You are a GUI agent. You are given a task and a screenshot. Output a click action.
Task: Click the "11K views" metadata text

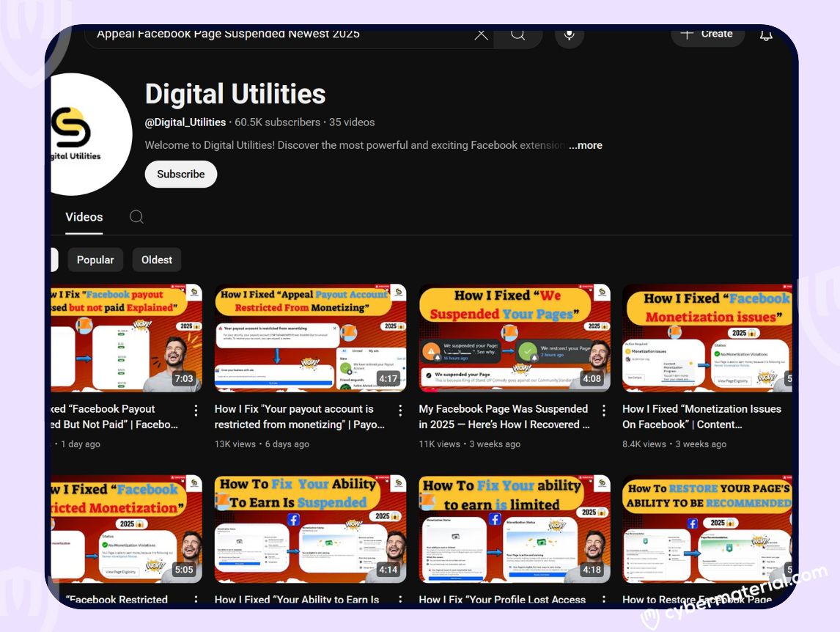[439, 444]
